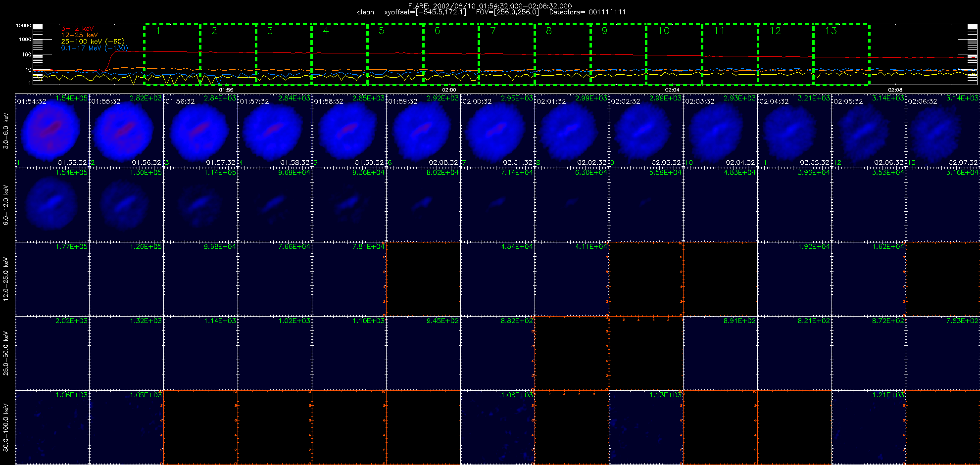Open 6.0-12.0 keV image with peak 8.02E+04
980x465 pixels.
pyautogui.click(x=423, y=205)
